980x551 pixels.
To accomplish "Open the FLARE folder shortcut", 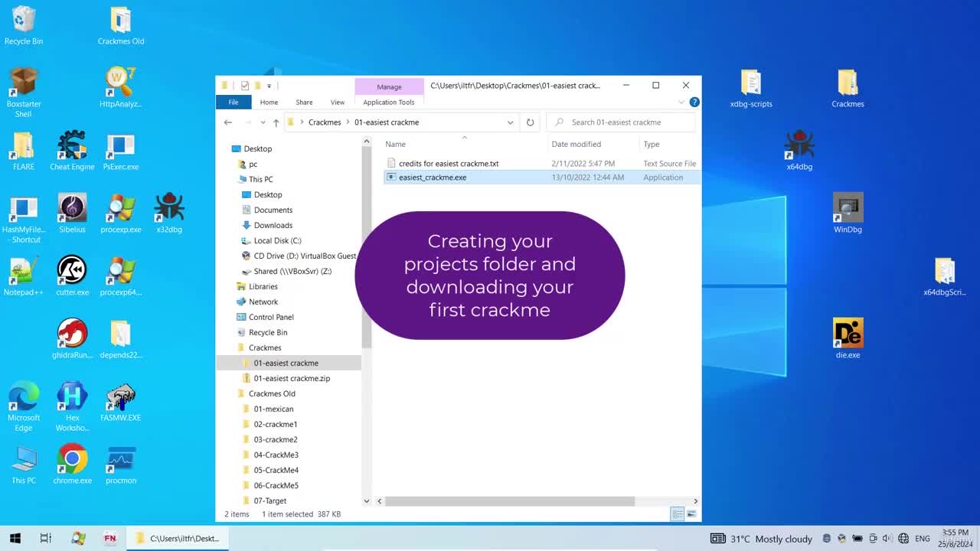I will (24, 150).
